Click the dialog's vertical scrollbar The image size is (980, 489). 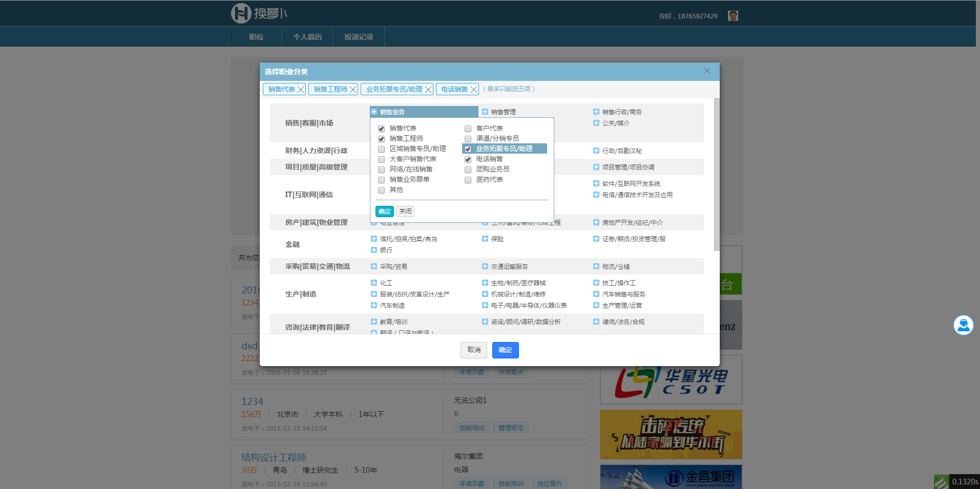tap(717, 175)
